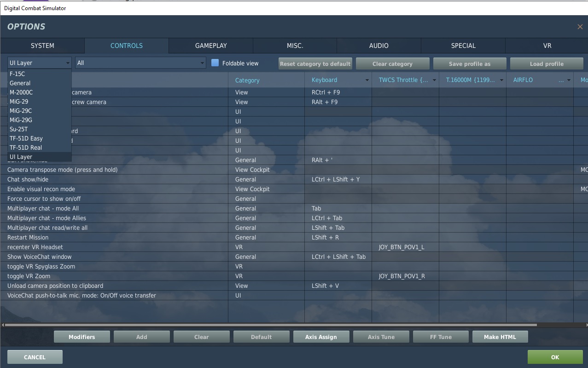Close the Options dialog with X
Image resolution: width=588 pixels, height=368 pixels.
point(580,27)
